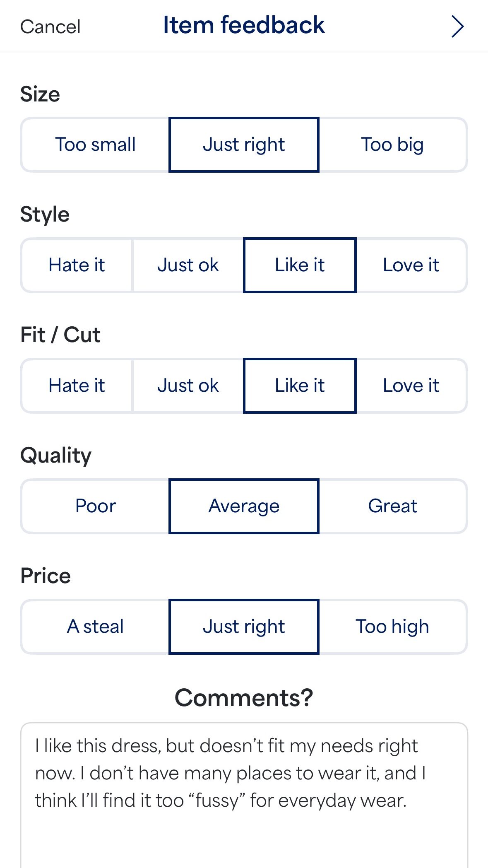
Task: Choose "Like it" for Fit / Cut
Action: point(300,386)
